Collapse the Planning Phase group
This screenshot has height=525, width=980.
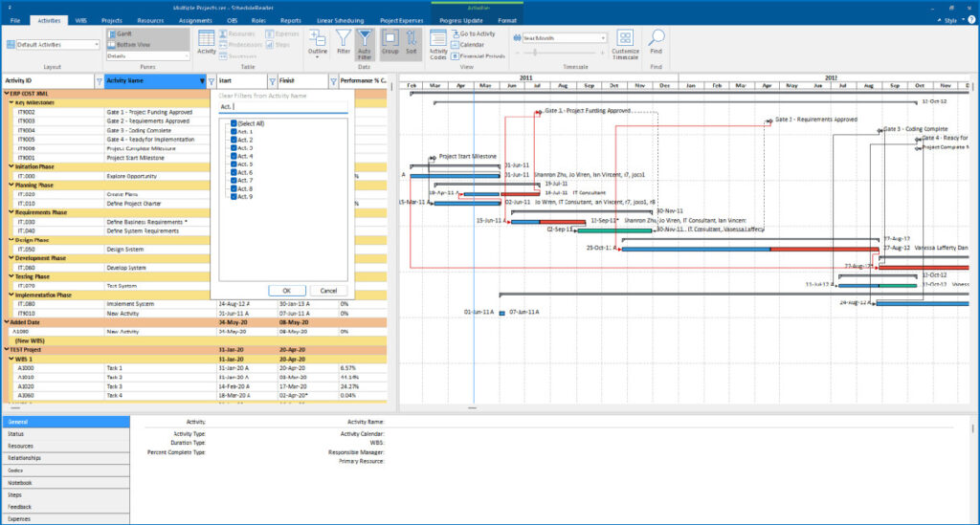pos(11,186)
